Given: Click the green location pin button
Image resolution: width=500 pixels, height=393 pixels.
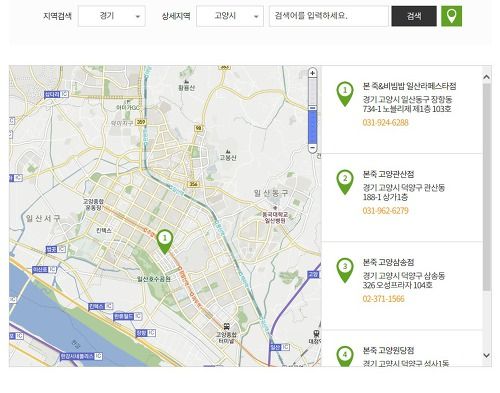Looking at the screenshot, I should 451,16.
